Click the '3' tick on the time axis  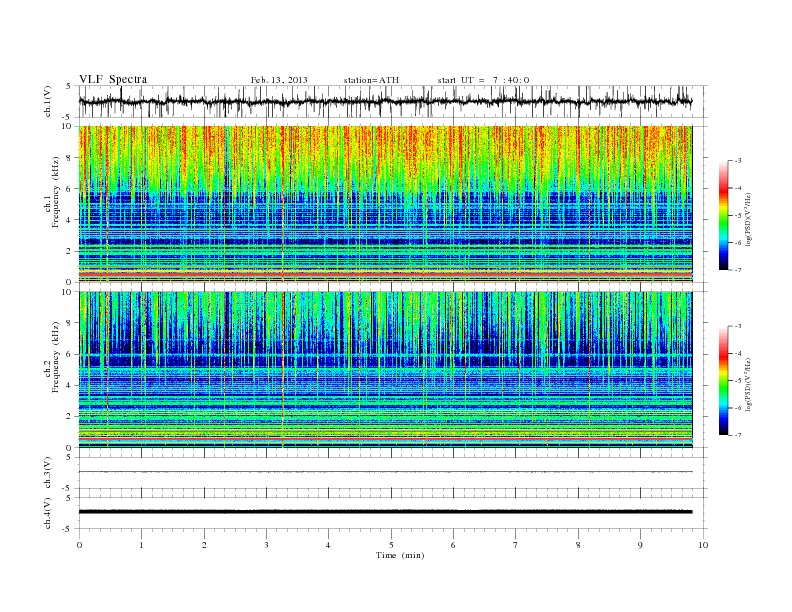pyautogui.click(x=266, y=545)
